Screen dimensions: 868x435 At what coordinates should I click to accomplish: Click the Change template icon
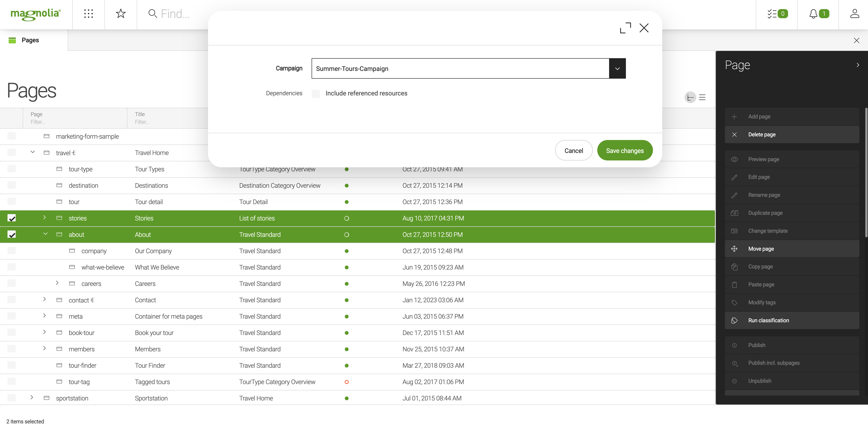[x=734, y=231]
